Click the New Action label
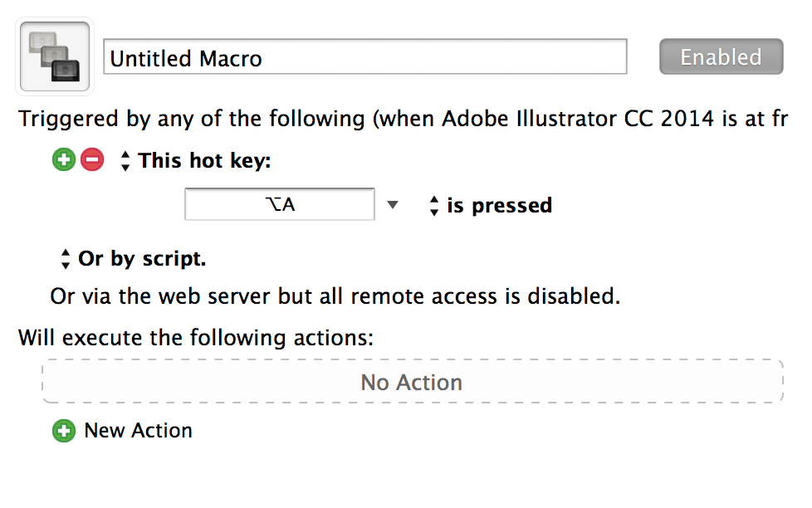Image resolution: width=812 pixels, height=508 pixels. coord(139,431)
